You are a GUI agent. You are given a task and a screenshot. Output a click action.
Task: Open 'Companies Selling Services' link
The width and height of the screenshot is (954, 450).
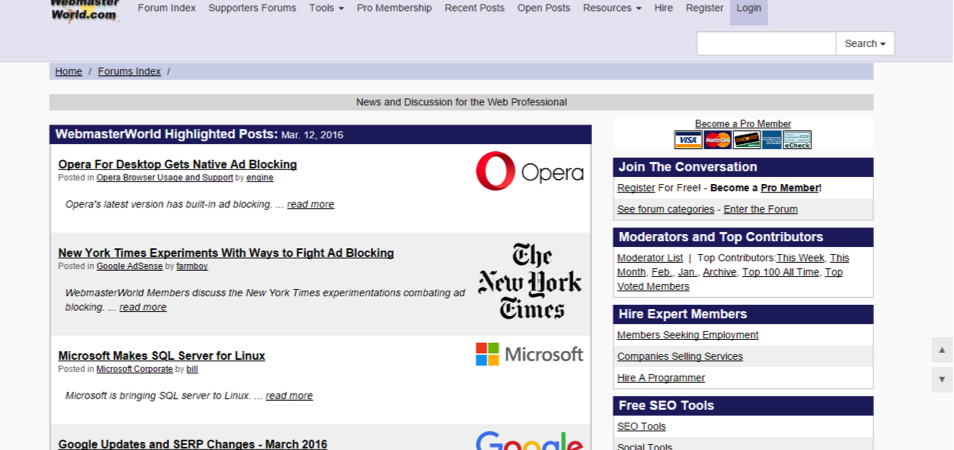tap(680, 356)
